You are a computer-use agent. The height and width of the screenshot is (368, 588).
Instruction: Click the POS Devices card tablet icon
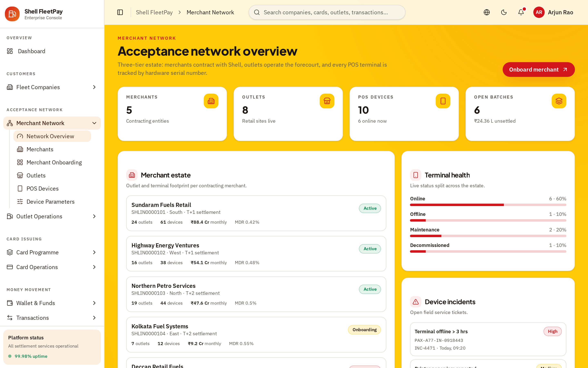pyautogui.click(x=443, y=101)
